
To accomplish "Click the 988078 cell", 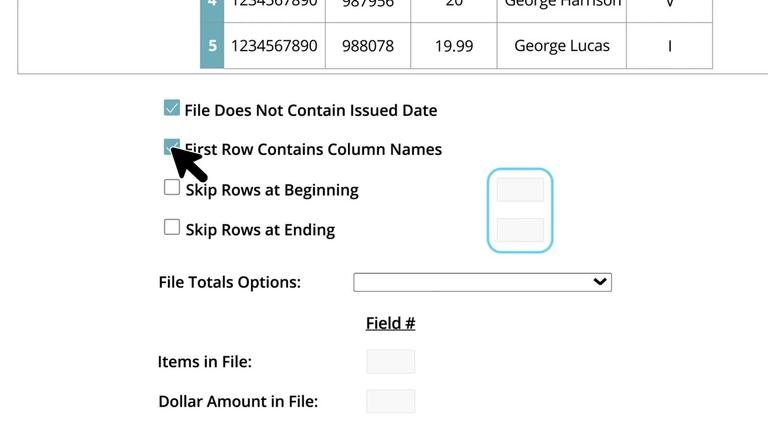I will (368, 46).
